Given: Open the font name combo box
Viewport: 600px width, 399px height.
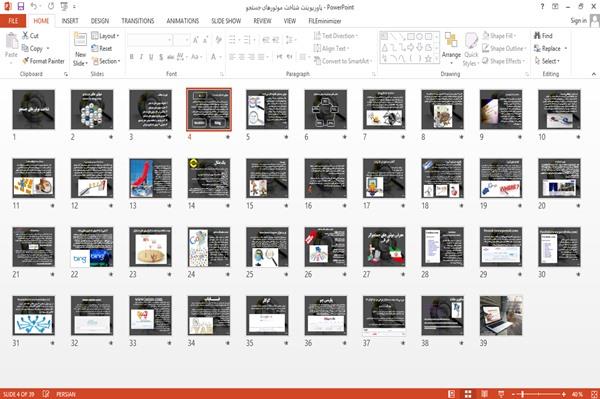Looking at the screenshot, I should click(x=149, y=40).
